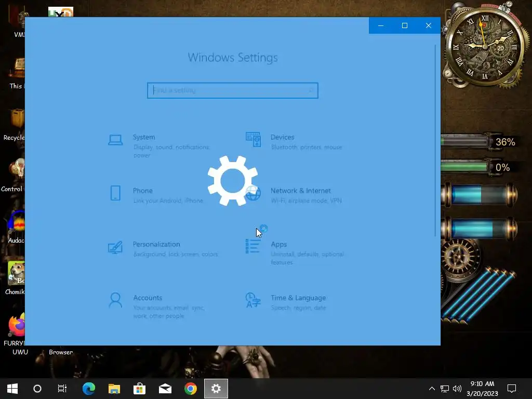Click the Phone category label
The image size is (532, 399).
143,191
